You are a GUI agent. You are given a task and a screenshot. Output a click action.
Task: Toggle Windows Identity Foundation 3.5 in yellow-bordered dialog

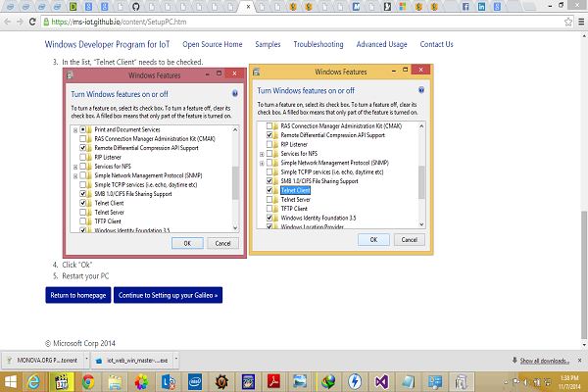coord(269,218)
